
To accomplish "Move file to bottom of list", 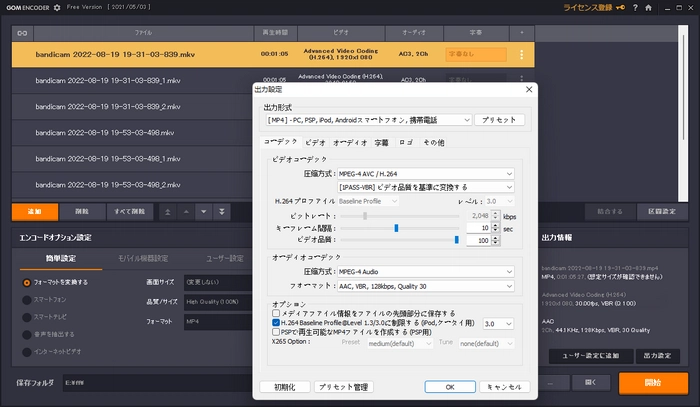I will pyautogui.click(x=221, y=211).
